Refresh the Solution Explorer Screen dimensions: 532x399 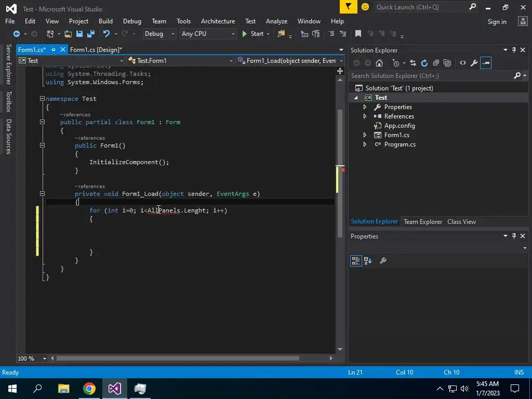click(424, 63)
